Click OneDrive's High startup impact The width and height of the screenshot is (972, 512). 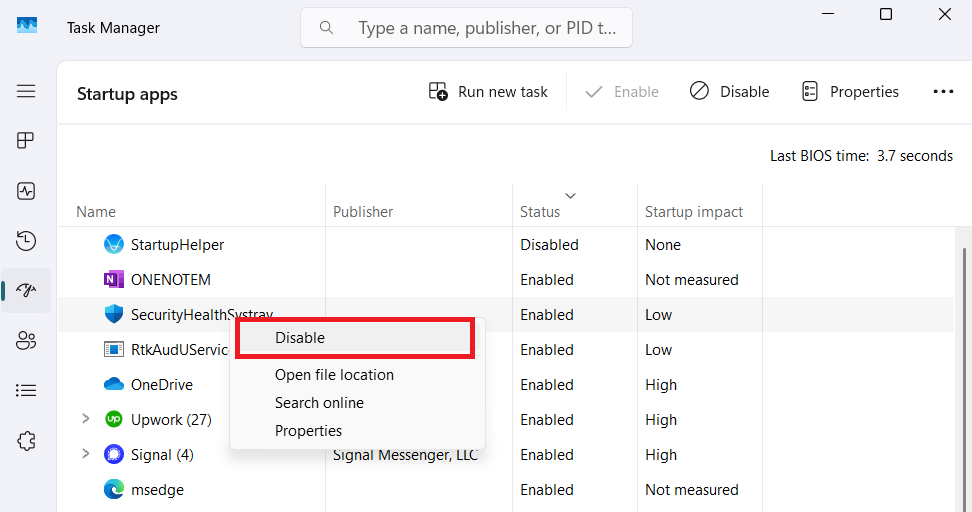point(661,385)
